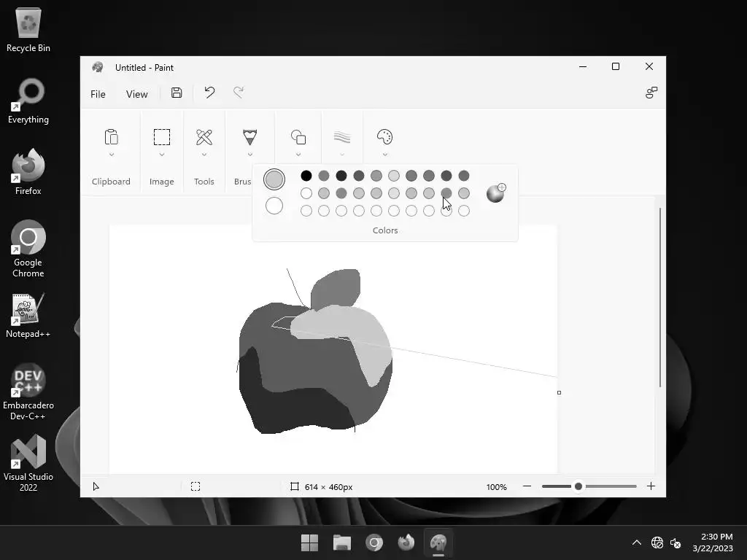Screen dimensions: 747x560
Task: Click the zoom slider handle
Action: [578, 486]
